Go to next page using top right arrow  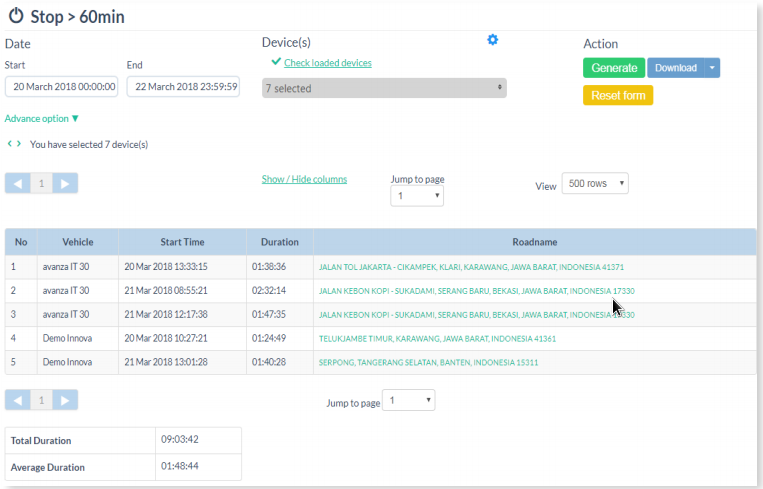64,183
